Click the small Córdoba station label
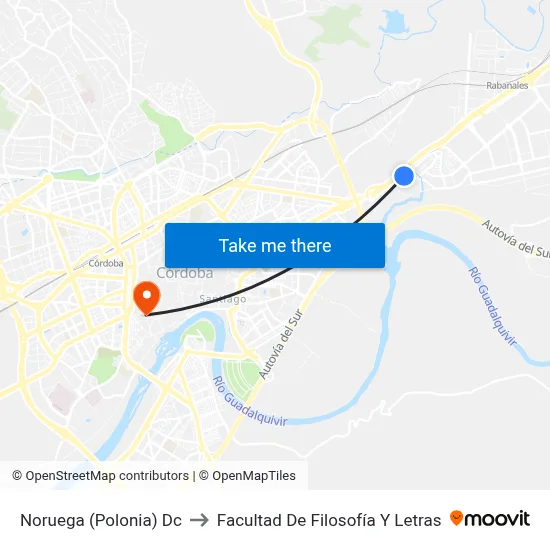 pos(106,263)
